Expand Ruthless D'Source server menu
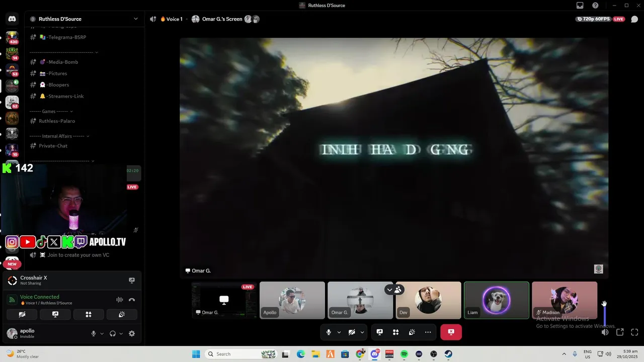The width and height of the screenshot is (644, 362). pos(135,19)
